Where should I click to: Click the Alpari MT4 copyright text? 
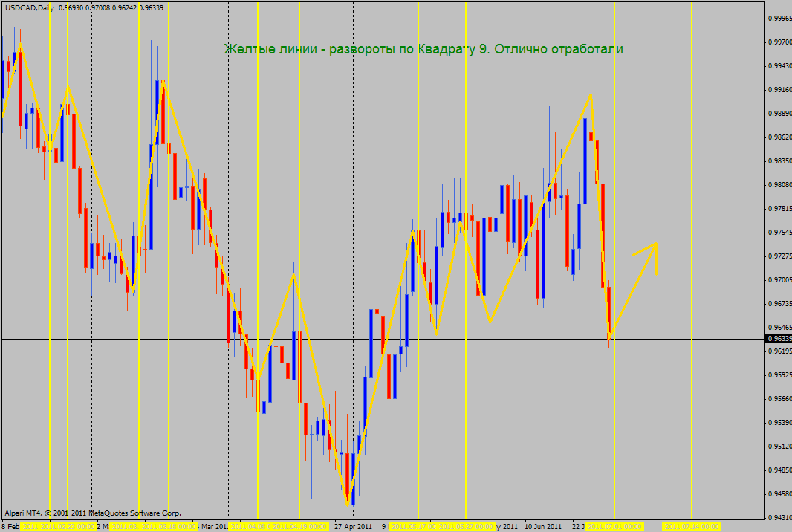(x=93, y=513)
